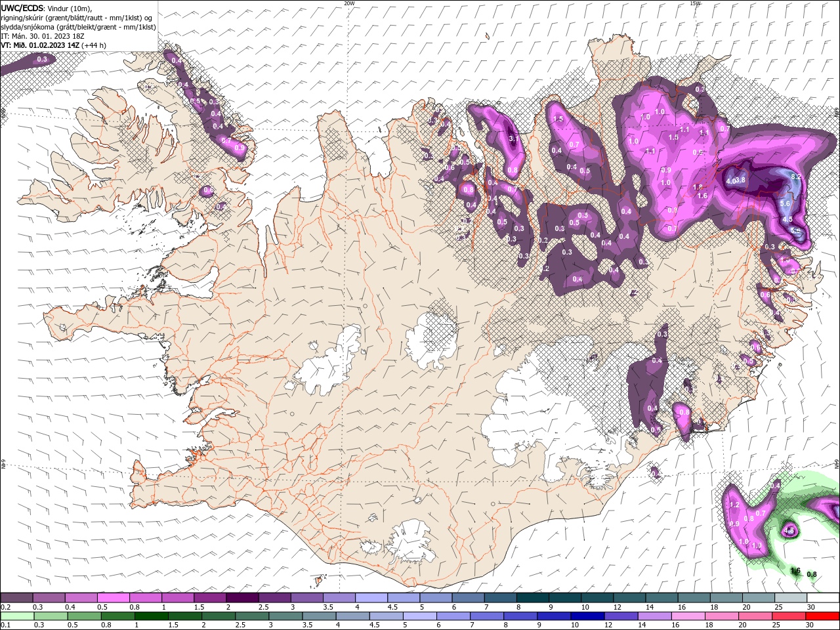Image resolution: width=840 pixels, height=630 pixels.
Task: Click the UWC/ECDS title text
Action: pyautogui.click(x=23, y=8)
